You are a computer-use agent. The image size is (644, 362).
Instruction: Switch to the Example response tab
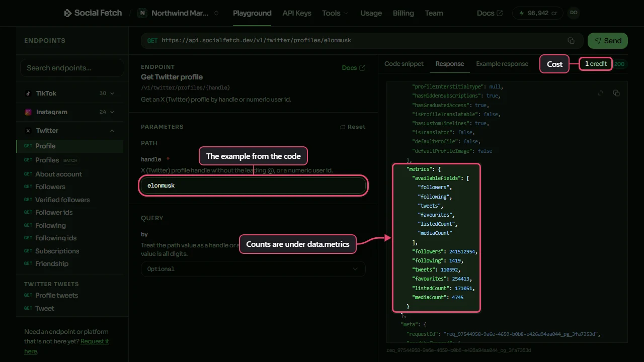click(x=502, y=64)
